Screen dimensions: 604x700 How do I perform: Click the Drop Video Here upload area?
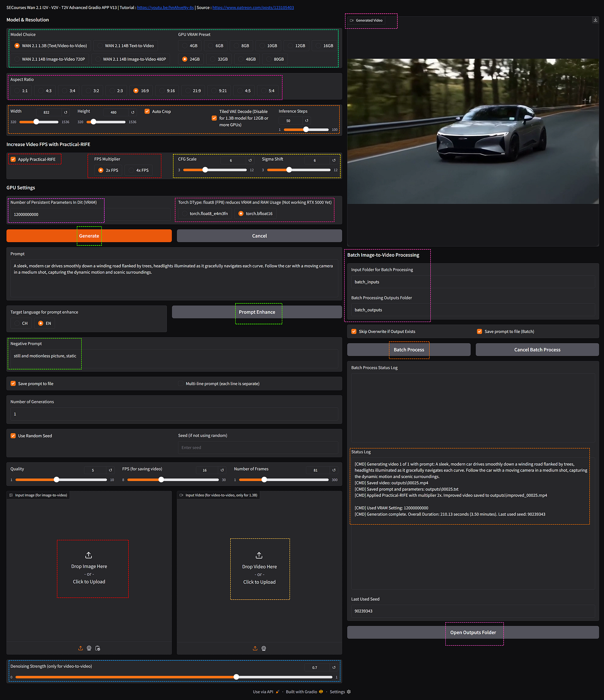[x=259, y=569]
